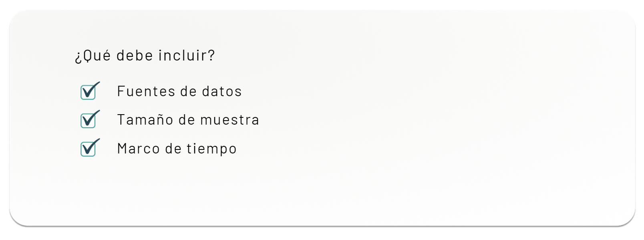Click the 'Tamaño de muestra' label text
The width and height of the screenshot is (644, 240).
(188, 120)
